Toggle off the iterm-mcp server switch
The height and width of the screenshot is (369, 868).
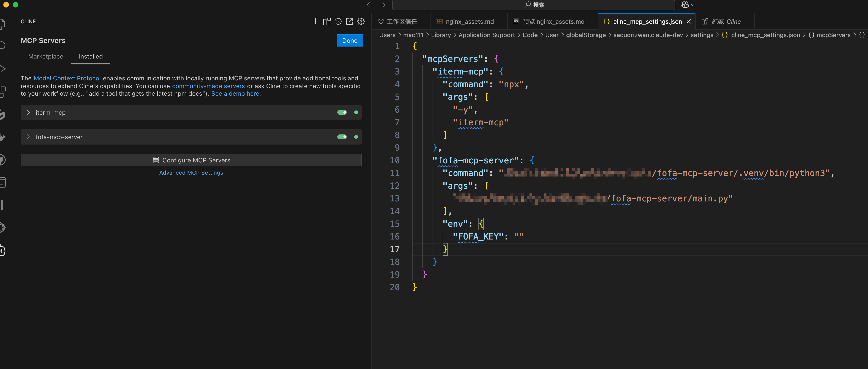[x=342, y=112]
